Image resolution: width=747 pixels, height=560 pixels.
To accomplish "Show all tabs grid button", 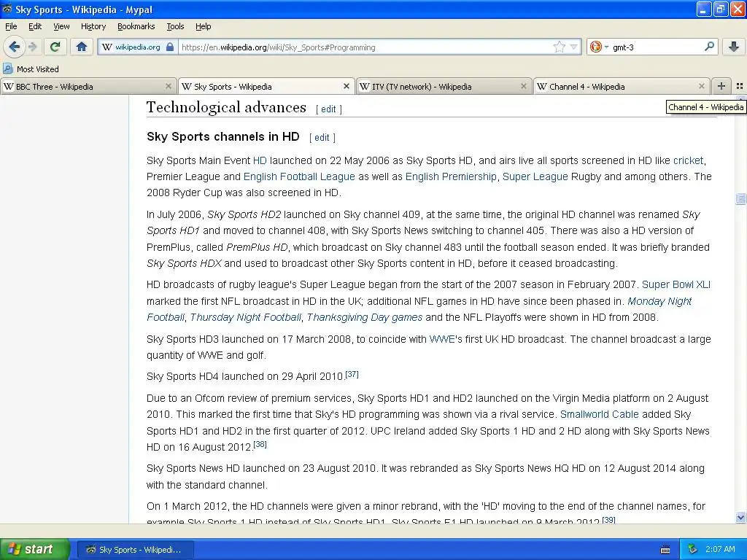I will [740, 86].
